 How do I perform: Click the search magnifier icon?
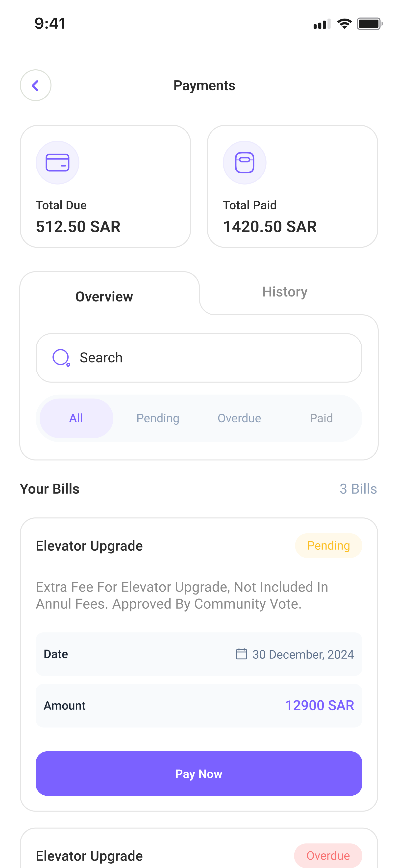[x=61, y=357]
